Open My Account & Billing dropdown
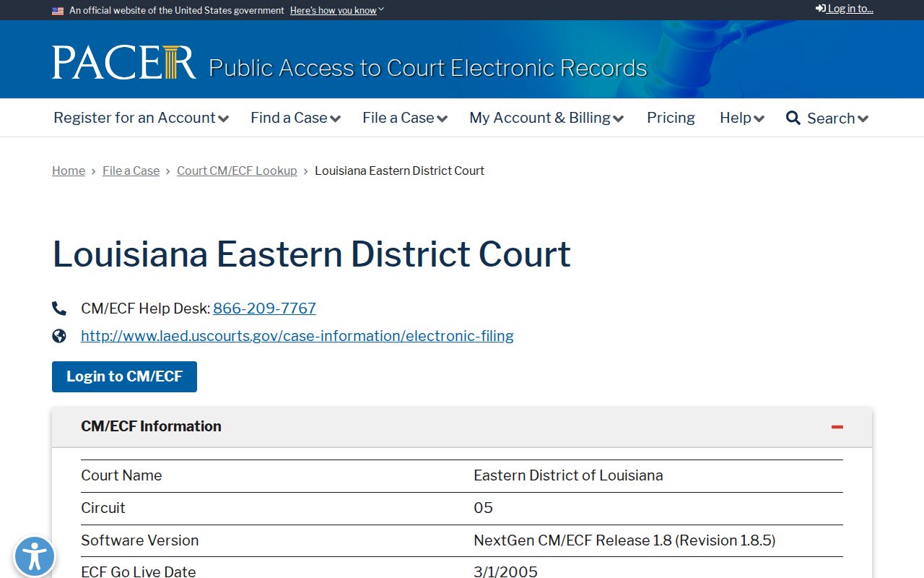This screenshot has height=578, width=924. coord(546,118)
